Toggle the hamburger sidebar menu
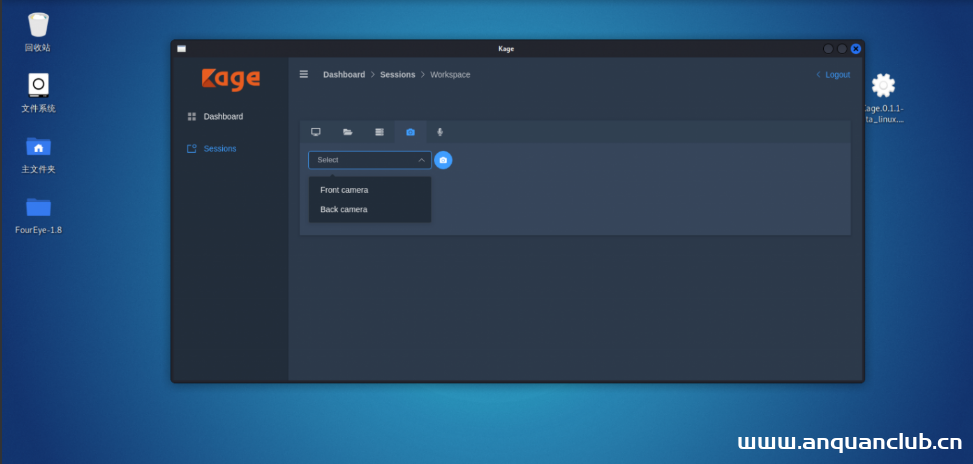This screenshot has width=973, height=464. (304, 74)
